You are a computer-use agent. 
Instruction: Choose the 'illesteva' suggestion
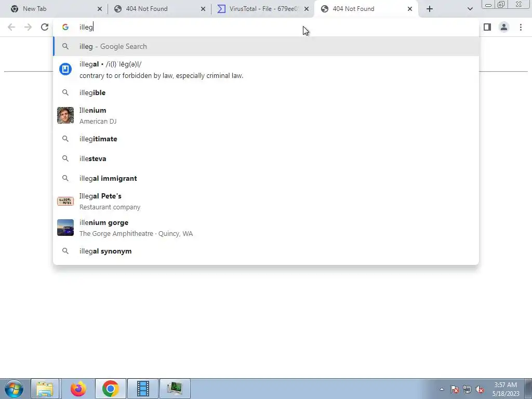266,158
